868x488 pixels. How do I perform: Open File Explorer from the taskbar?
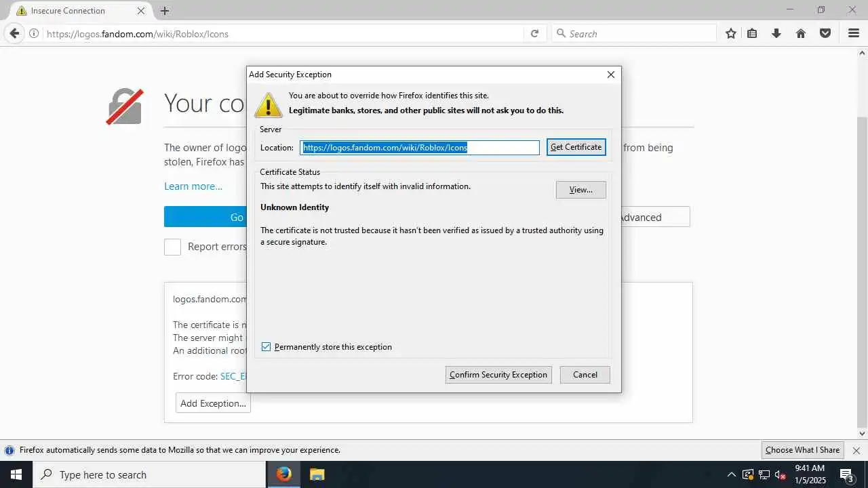[317, 474]
